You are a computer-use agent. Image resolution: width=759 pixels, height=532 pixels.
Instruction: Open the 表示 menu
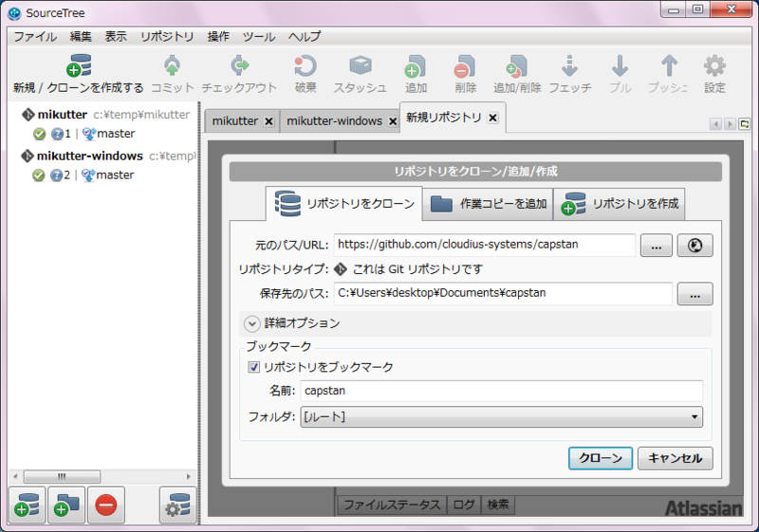116,36
